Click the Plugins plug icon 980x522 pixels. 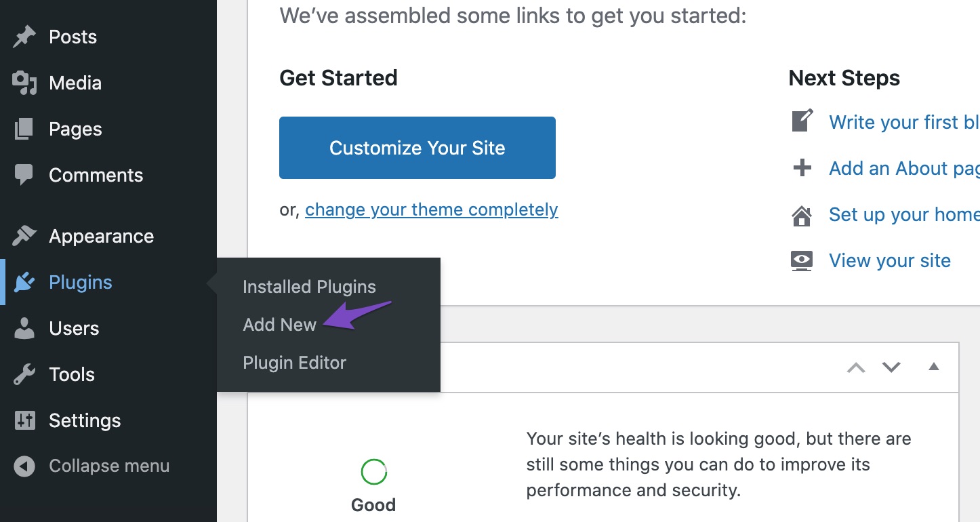(x=24, y=282)
